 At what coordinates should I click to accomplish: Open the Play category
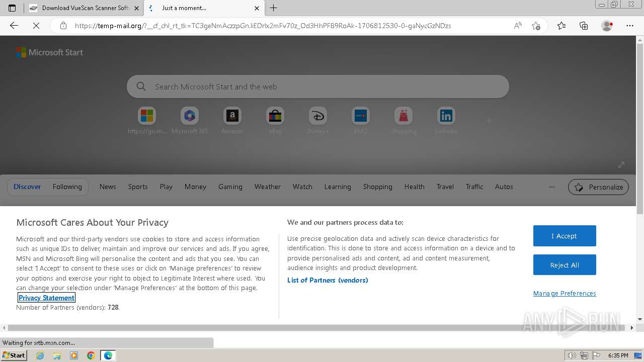tap(166, 187)
